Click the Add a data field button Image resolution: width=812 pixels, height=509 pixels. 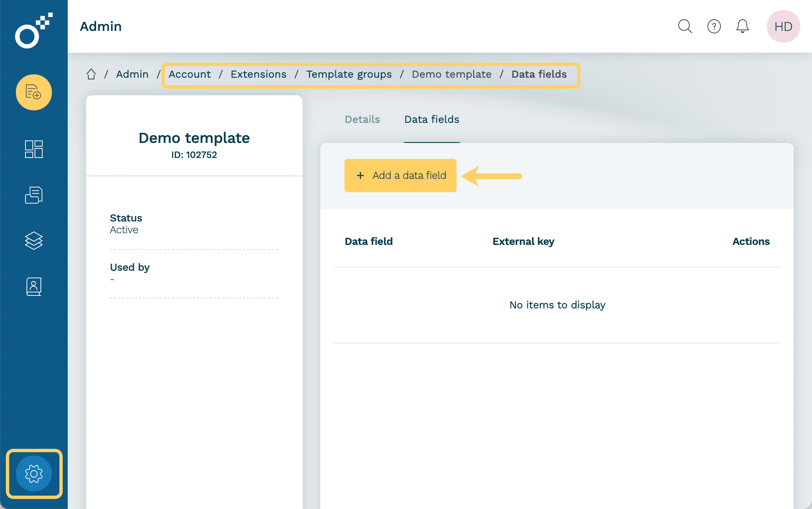(400, 176)
